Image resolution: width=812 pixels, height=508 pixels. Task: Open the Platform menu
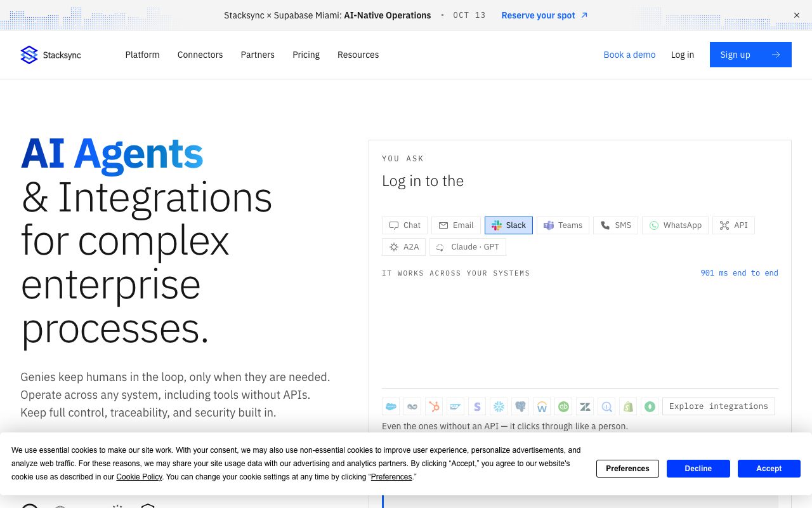coord(143,55)
